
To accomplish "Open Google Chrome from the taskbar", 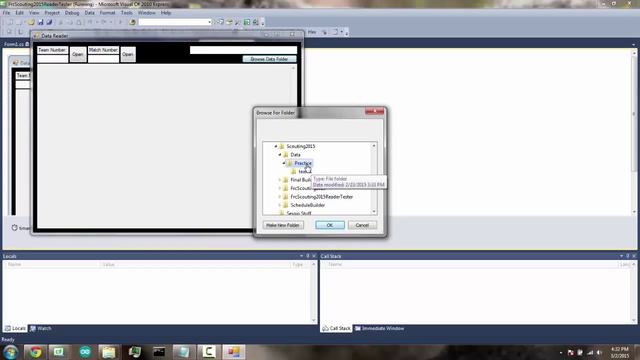I will tap(36, 352).
